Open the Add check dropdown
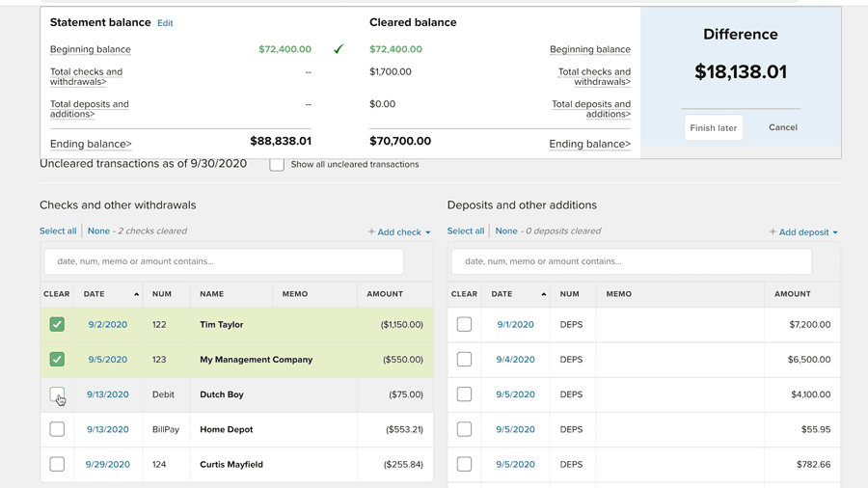The height and width of the screenshot is (488, 868). click(x=399, y=231)
